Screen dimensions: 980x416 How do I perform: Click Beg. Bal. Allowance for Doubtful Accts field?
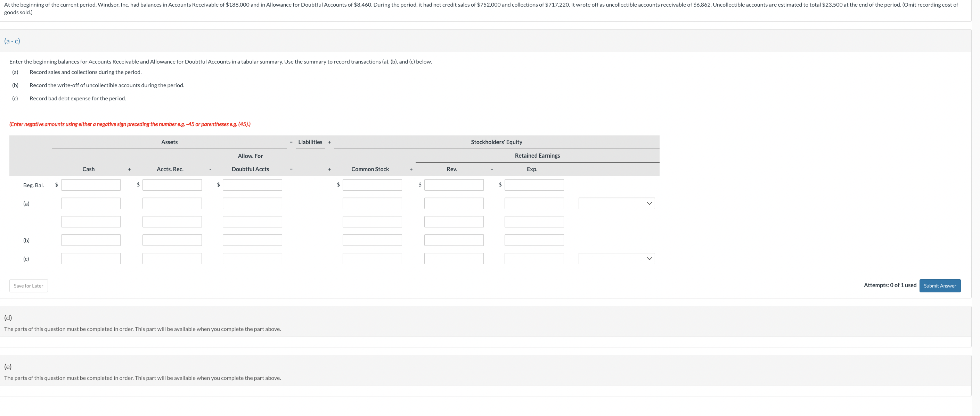pos(252,185)
